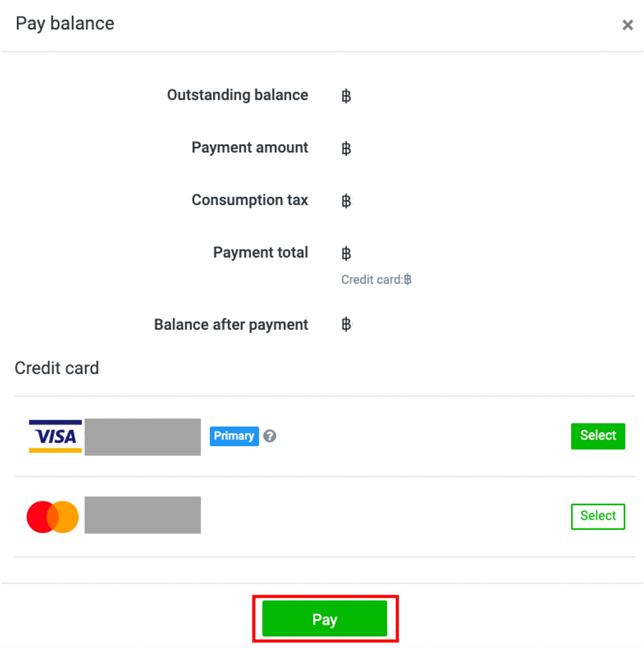Select the Visa credit card

coord(598,436)
